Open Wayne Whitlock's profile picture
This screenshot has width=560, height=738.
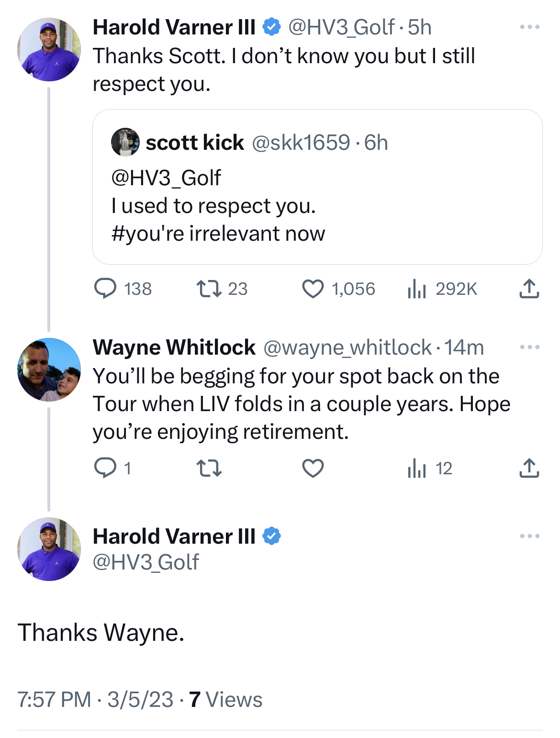[49, 369]
